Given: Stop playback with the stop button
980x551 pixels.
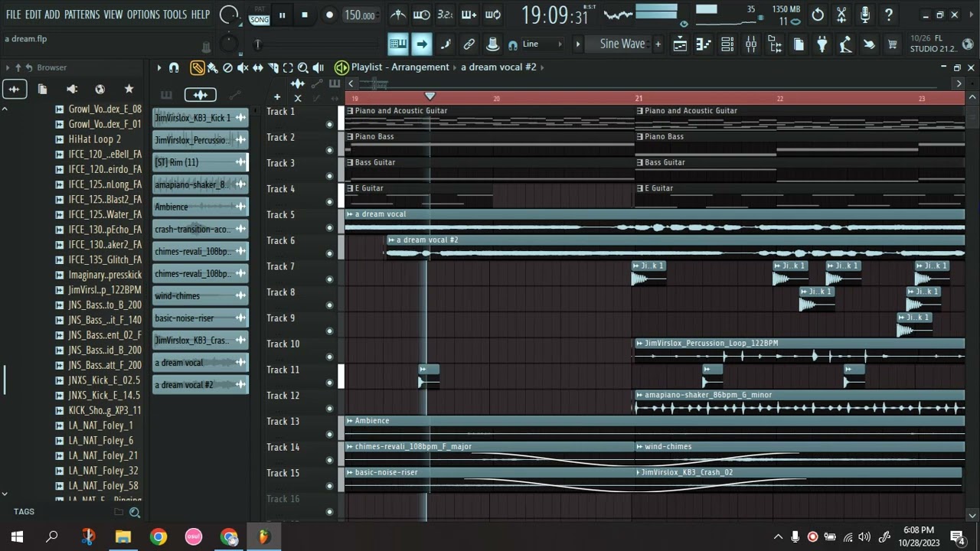Looking at the screenshot, I should pos(305,15).
